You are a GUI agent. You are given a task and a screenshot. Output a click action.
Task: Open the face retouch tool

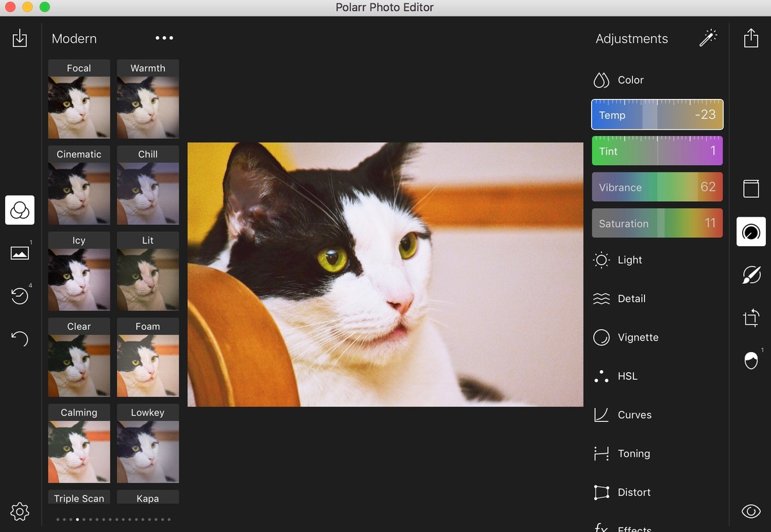[x=750, y=360]
